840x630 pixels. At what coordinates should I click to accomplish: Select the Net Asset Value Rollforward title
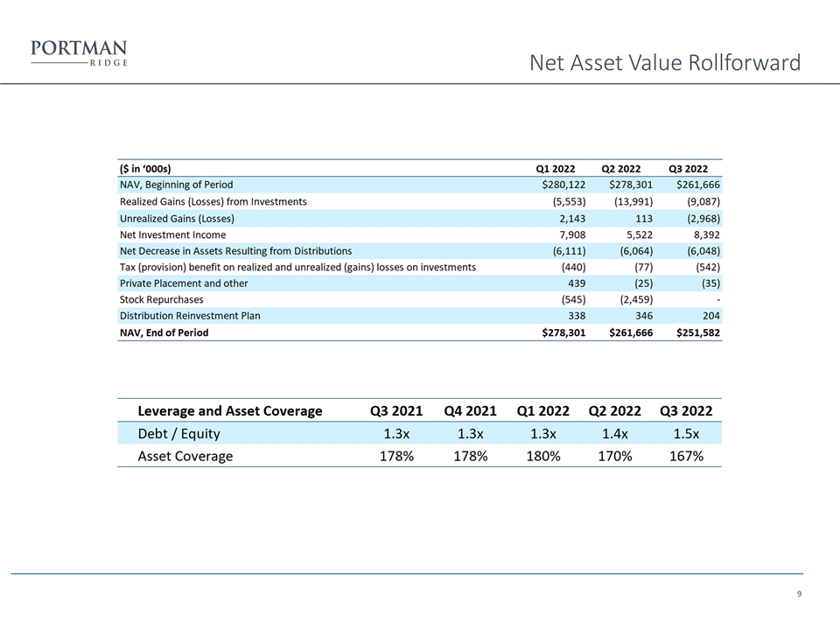(x=665, y=63)
